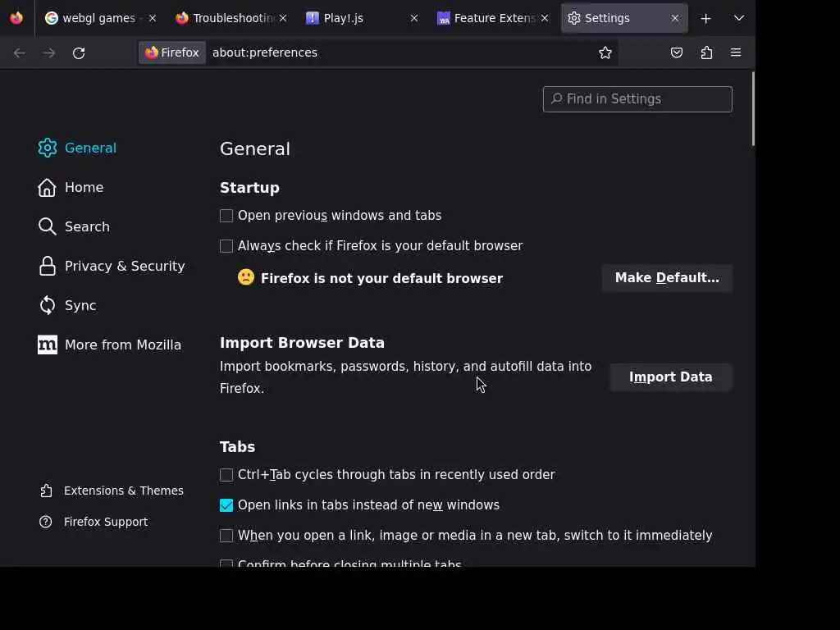This screenshot has width=840, height=630.
Task: Bookmark this page with star icon
Action: (x=605, y=52)
